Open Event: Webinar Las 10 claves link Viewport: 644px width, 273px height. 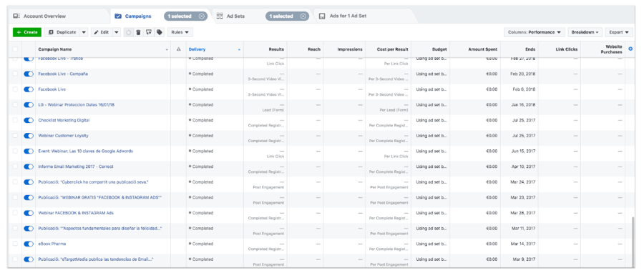tap(85, 152)
